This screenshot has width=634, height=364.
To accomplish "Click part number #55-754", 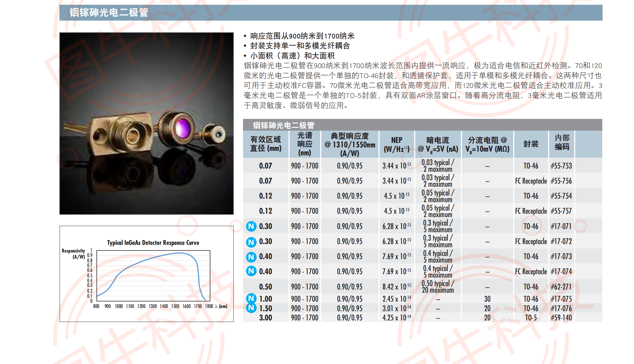I will [x=561, y=196].
